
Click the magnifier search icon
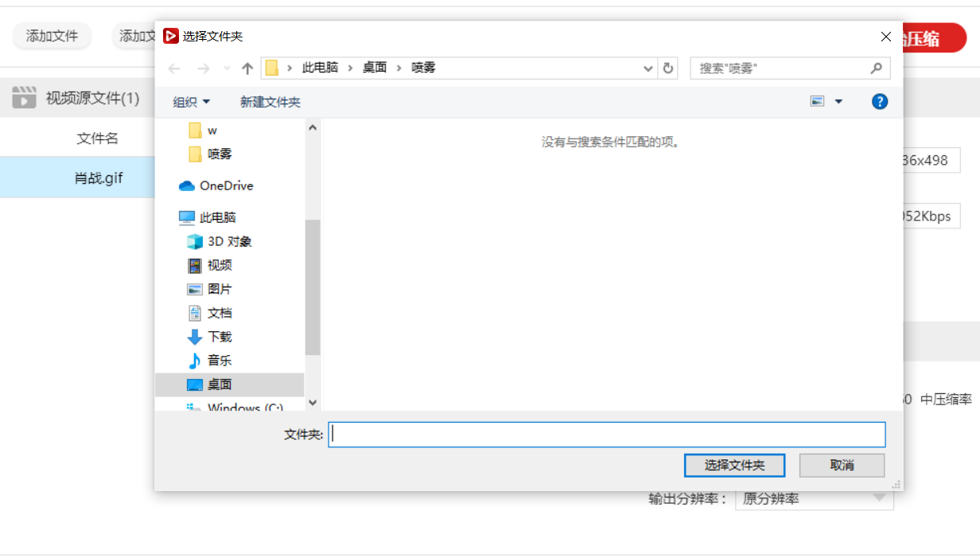coord(877,68)
